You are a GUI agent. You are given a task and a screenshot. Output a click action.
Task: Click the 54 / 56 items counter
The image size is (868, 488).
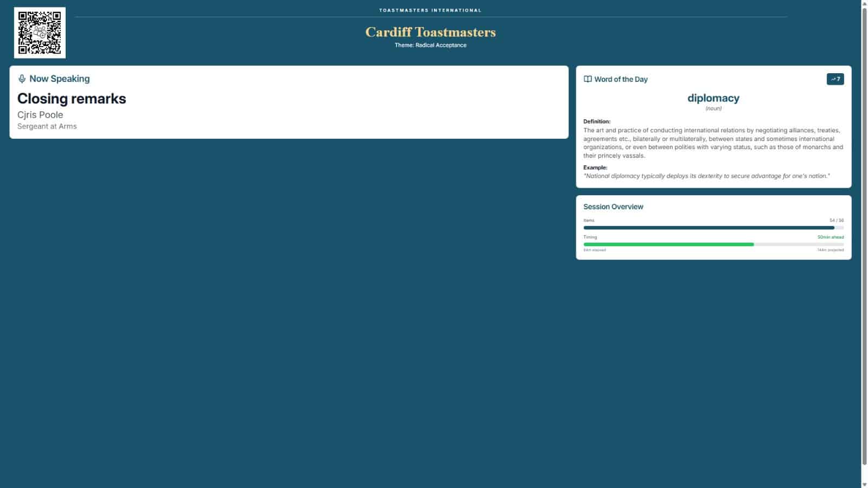836,220
